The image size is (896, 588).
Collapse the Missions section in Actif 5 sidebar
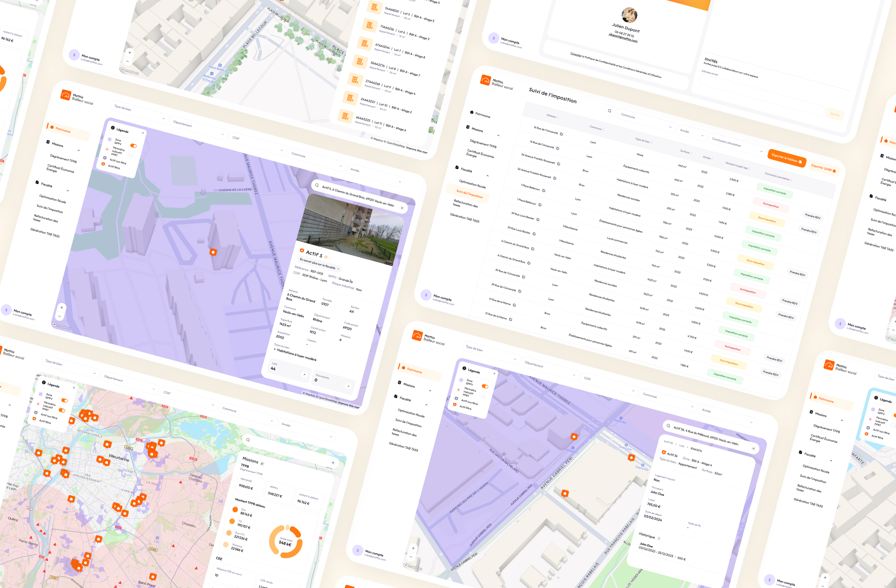[x=79, y=150]
